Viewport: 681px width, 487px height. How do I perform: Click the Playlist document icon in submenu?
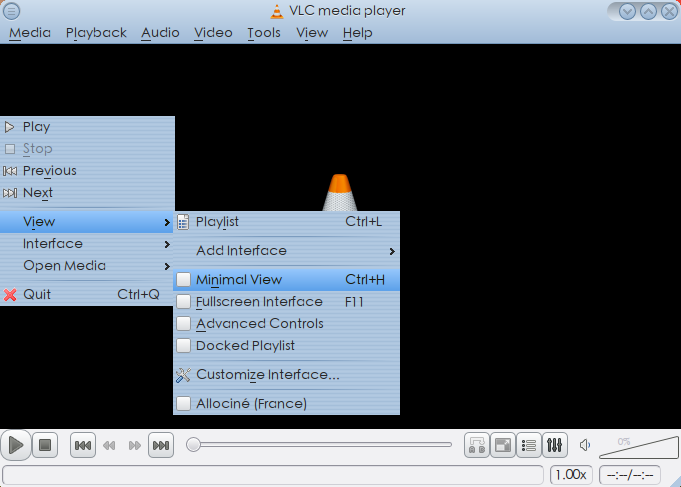click(183, 222)
